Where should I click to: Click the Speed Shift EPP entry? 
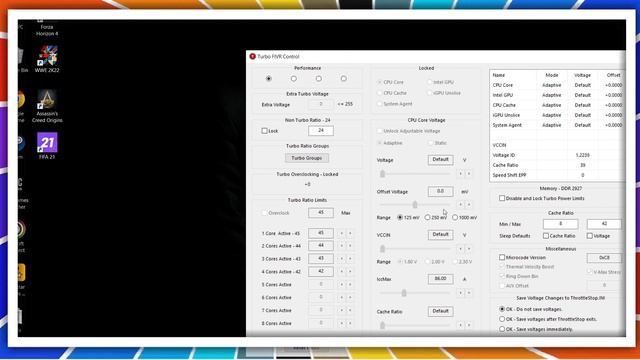[x=509, y=175]
